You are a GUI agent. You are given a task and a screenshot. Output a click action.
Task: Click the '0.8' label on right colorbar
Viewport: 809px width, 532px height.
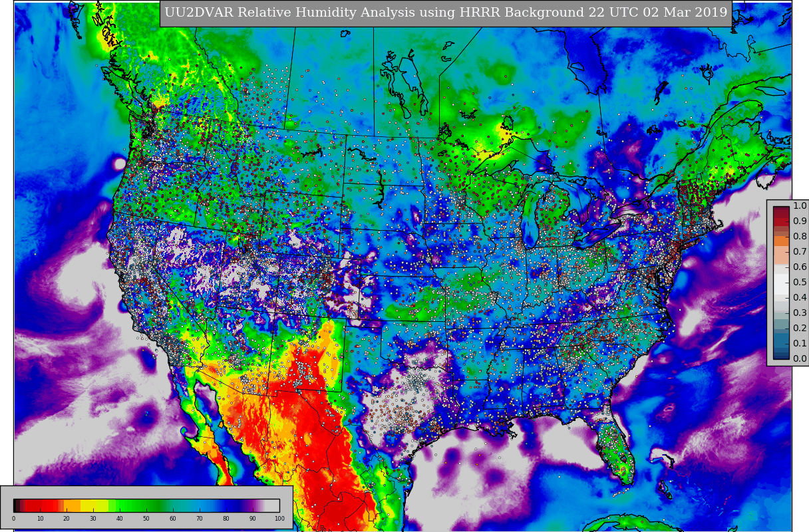pos(800,237)
